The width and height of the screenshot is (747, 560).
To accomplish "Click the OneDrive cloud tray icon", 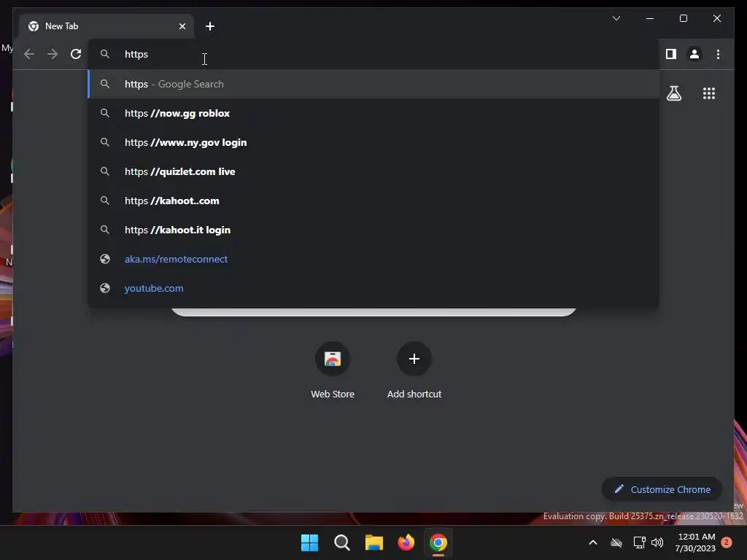I will coord(616,542).
